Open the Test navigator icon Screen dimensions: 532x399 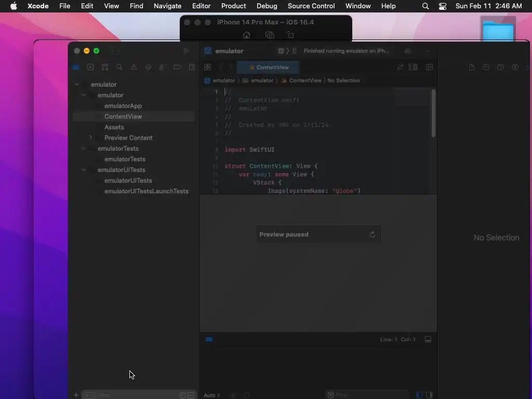148,67
